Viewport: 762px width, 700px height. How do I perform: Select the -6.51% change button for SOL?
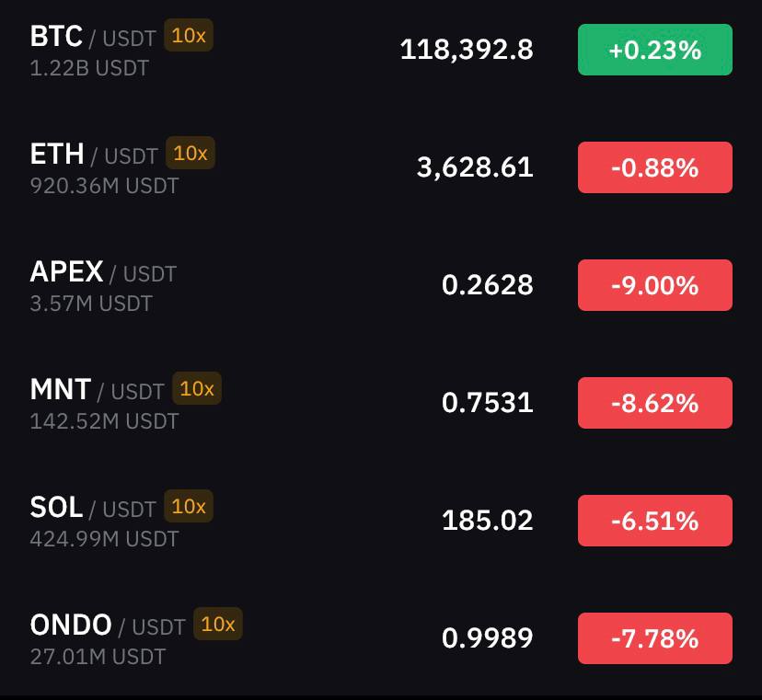[x=654, y=521]
